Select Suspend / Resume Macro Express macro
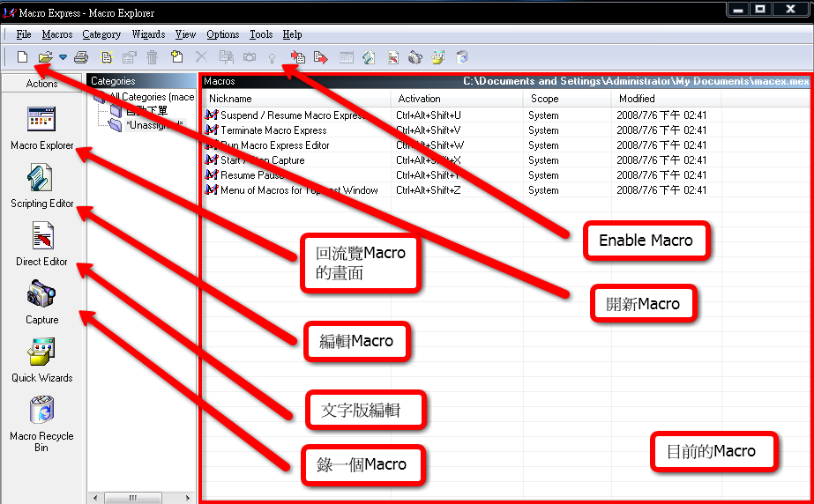 tap(292, 115)
